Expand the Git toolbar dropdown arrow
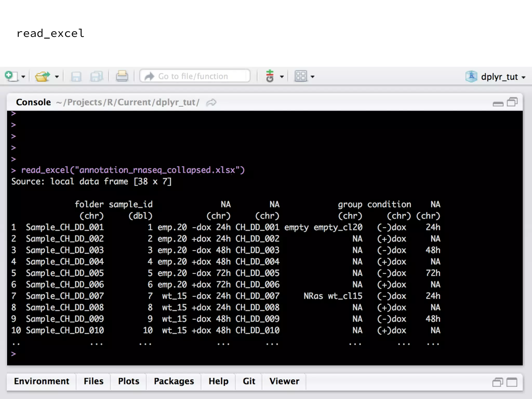The height and width of the screenshot is (399, 532). click(x=282, y=77)
